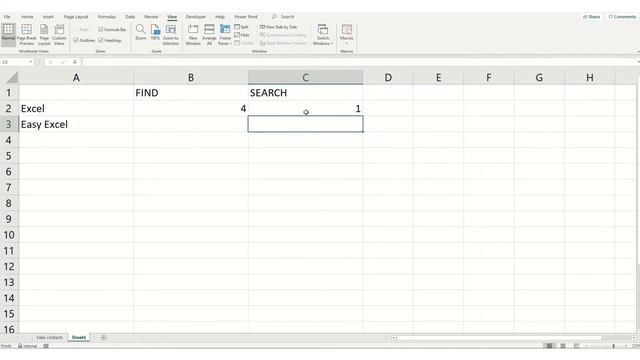Toggle the Headings checkbox
640x360 pixels.
pyautogui.click(x=100, y=40)
